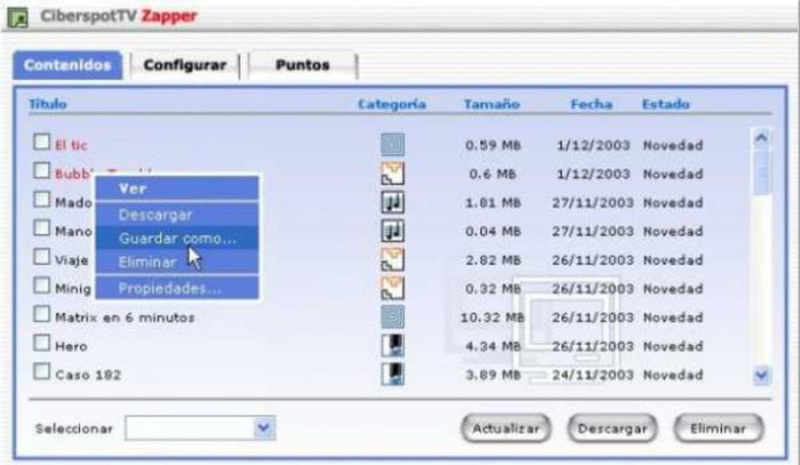
Task: Click category icon in Matrix en 6 minutos row
Action: pos(392,316)
